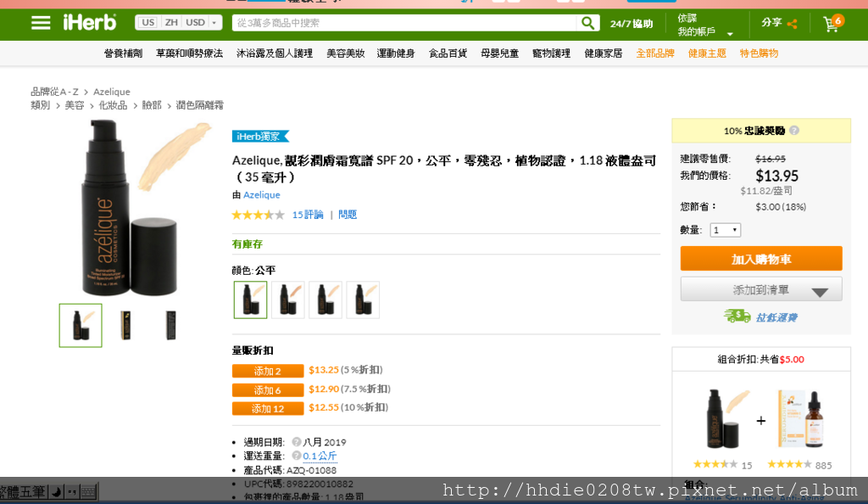This screenshot has height=504, width=868.
Task: Click the keyboard icon in IME bar
Action: coord(88,491)
